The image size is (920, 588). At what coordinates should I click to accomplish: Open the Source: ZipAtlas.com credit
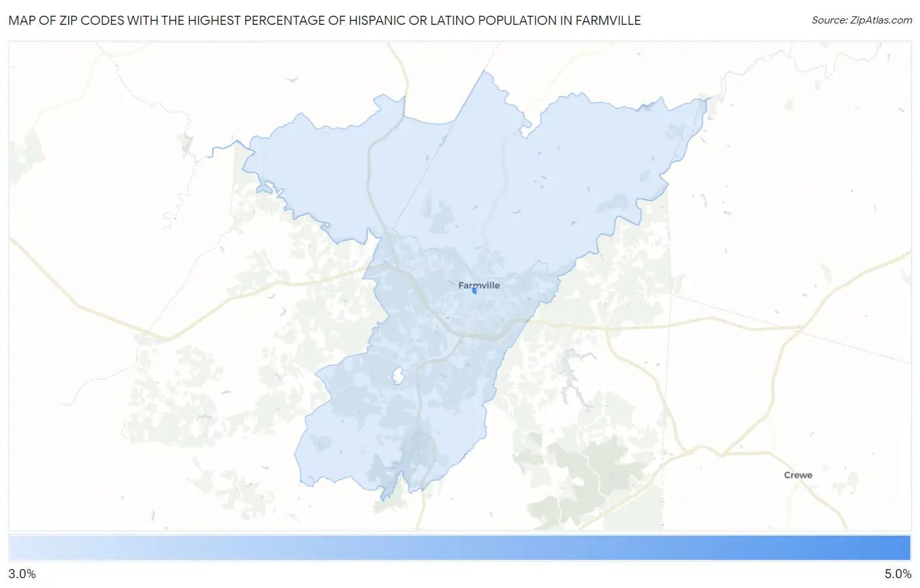(x=862, y=20)
